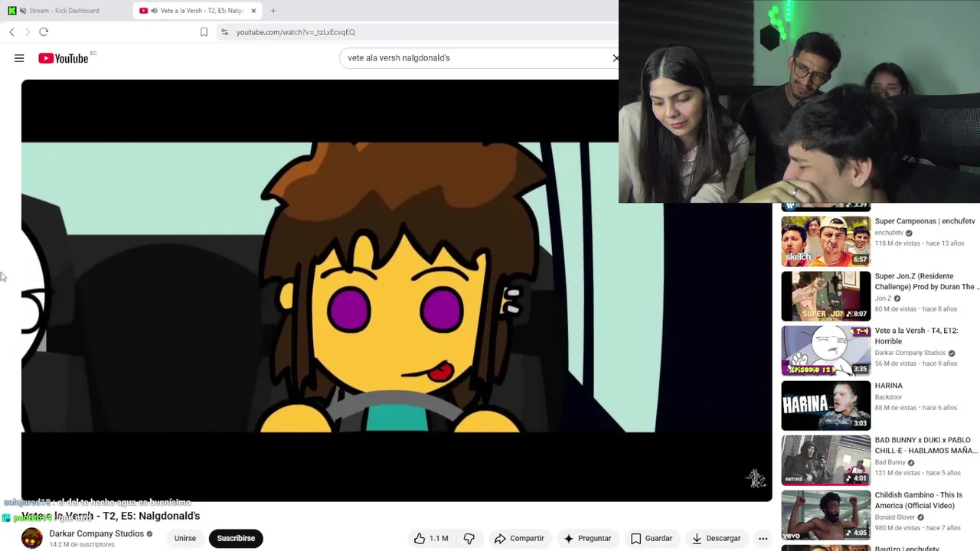
Task: Open the Vete a la Versh T4 E12 thumbnail
Action: 825,350
